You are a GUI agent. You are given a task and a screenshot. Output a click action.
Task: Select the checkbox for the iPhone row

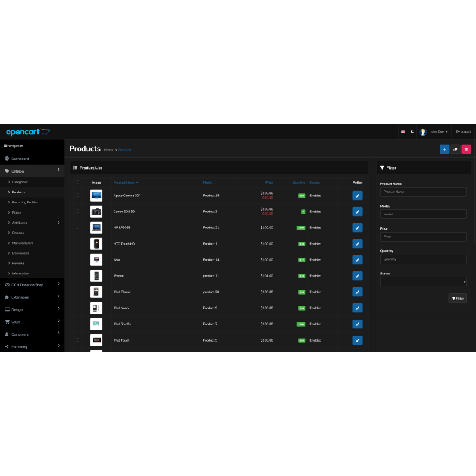pos(77,275)
